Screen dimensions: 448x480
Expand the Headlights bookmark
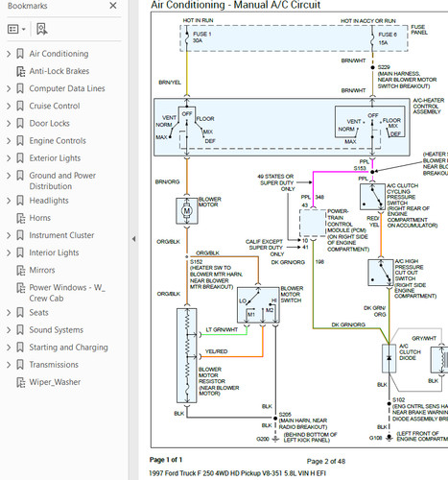(9, 201)
